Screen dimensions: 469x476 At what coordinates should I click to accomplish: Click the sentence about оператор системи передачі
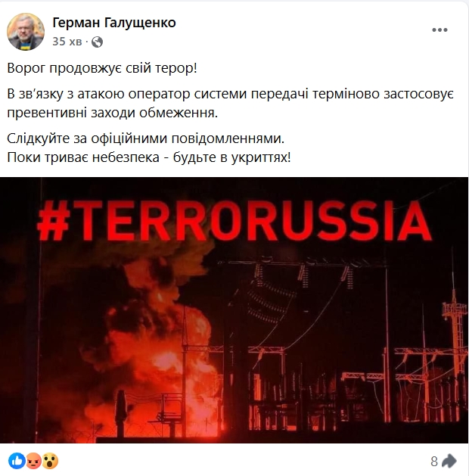[230, 94]
